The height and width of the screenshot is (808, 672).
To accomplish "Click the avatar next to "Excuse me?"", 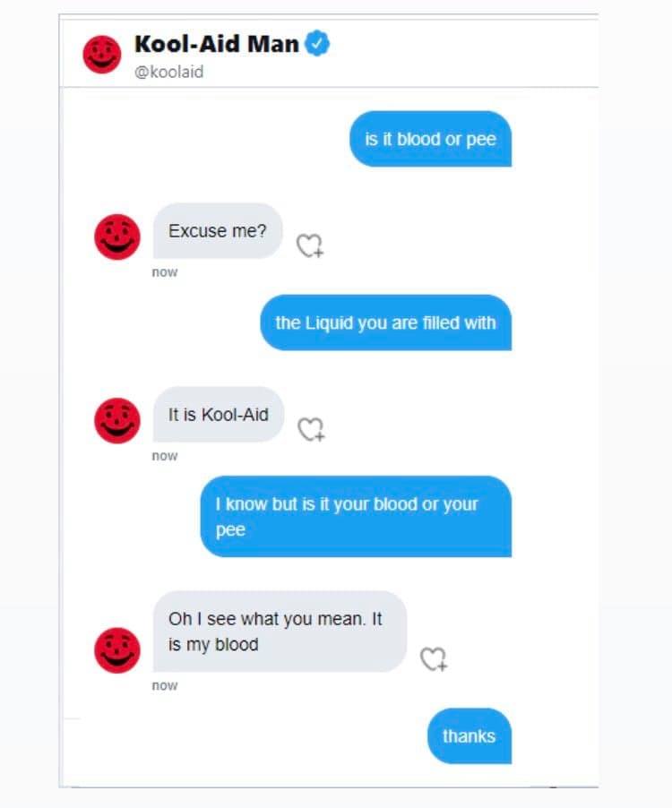I will click(x=117, y=236).
